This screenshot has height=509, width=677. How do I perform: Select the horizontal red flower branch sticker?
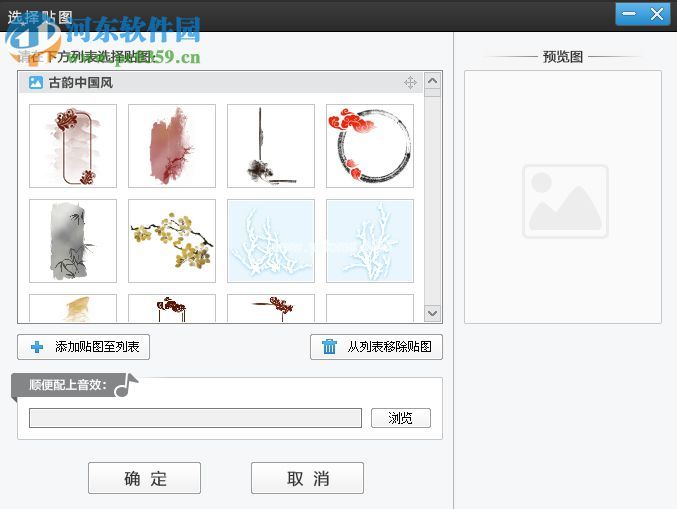click(x=271, y=308)
